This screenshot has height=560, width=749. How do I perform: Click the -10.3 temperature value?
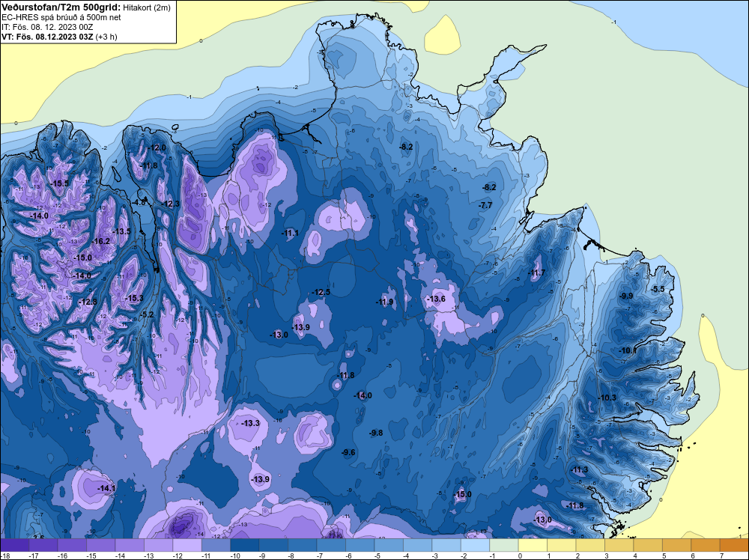click(607, 398)
